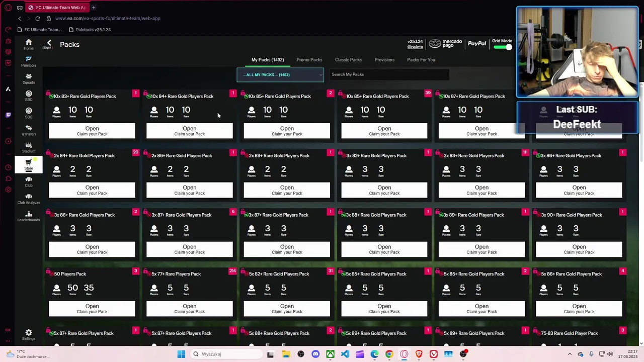Screen dimensions: 644x362
Task: Open the 50 Players Pack
Action: click(92, 309)
